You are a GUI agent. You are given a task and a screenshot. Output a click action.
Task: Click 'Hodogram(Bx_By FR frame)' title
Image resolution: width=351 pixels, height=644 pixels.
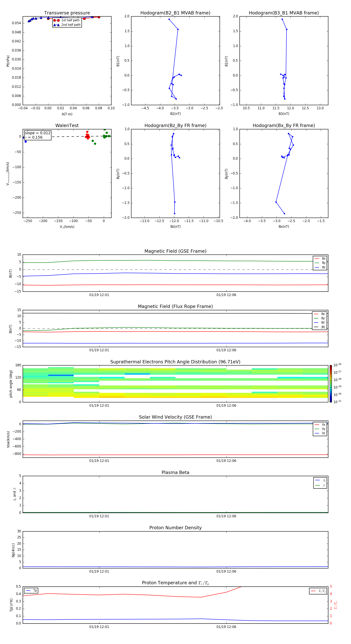(x=284, y=125)
